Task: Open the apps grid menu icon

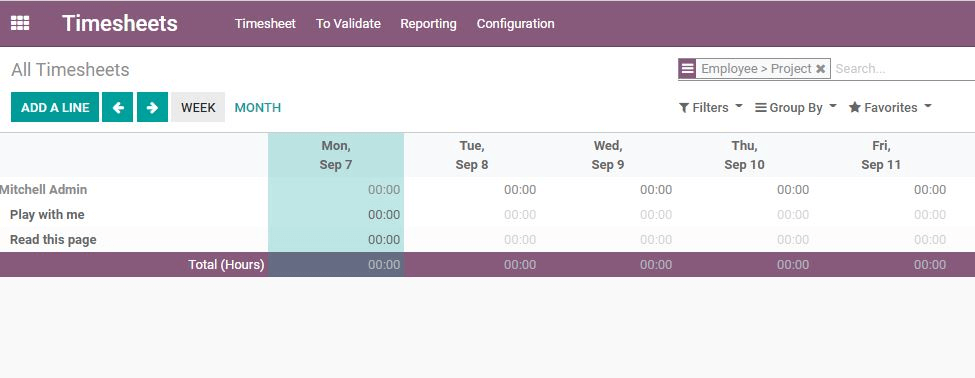Action: click(20, 24)
